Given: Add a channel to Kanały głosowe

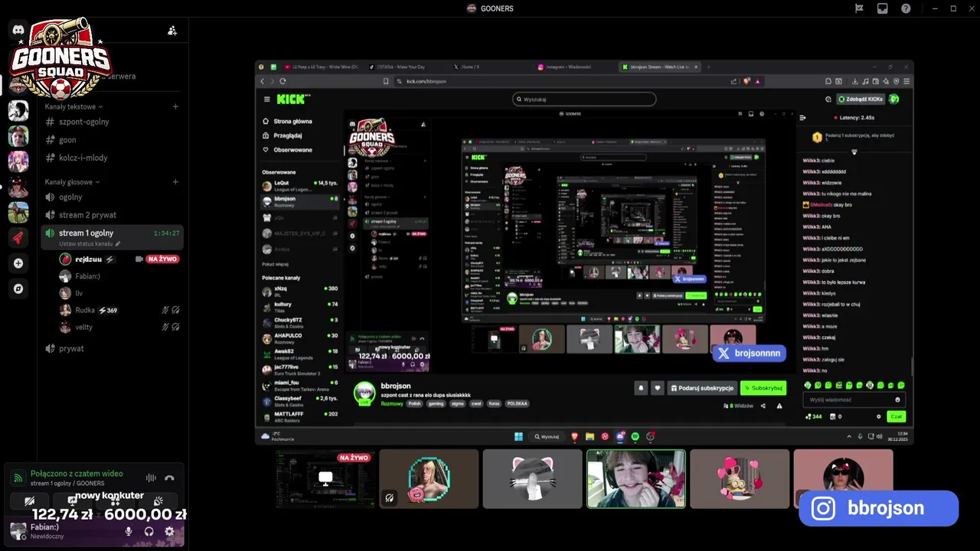Looking at the screenshot, I should (175, 182).
